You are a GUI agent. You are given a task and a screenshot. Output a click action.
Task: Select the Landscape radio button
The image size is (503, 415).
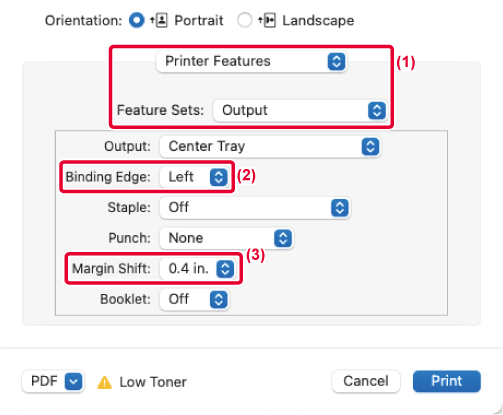[x=244, y=20]
